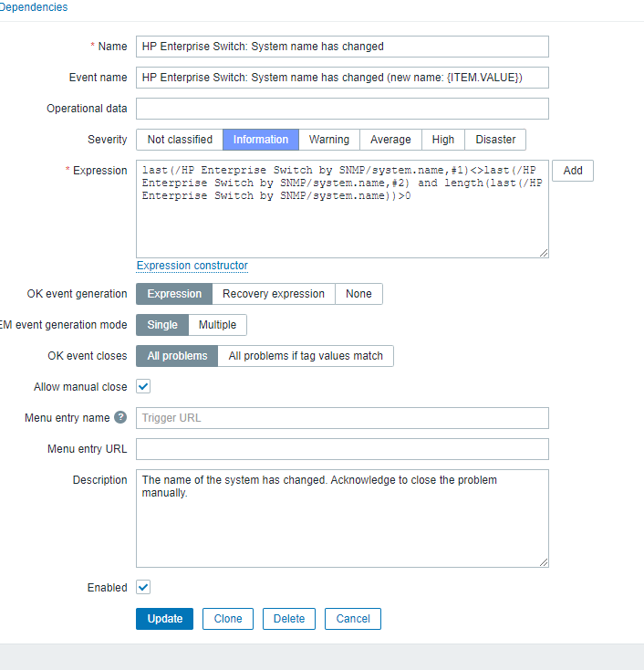
Task: Select Not classified severity
Action: click(x=180, y=140)
